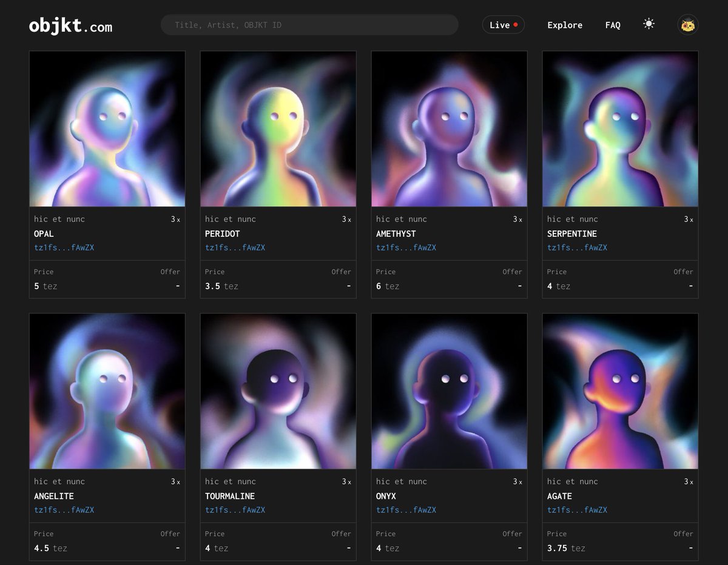Open the Explore menu
This screenshot has width=728, height=565.
[x=564, y=25]
